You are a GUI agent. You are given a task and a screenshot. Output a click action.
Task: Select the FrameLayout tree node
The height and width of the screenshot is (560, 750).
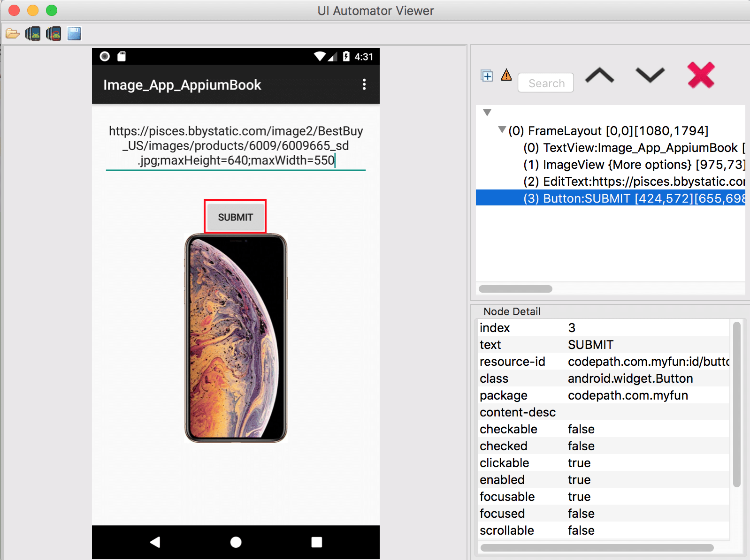(608, 131)
